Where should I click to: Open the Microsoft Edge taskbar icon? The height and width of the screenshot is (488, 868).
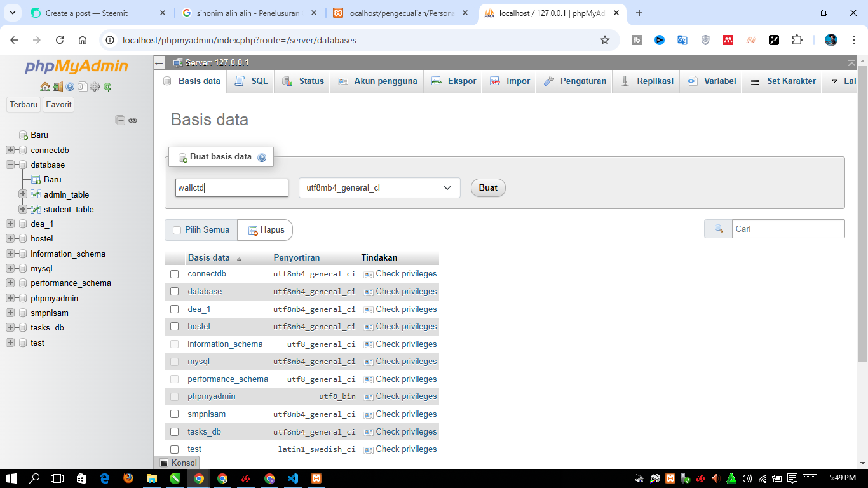pyautogui.click(x=105, y=478)
